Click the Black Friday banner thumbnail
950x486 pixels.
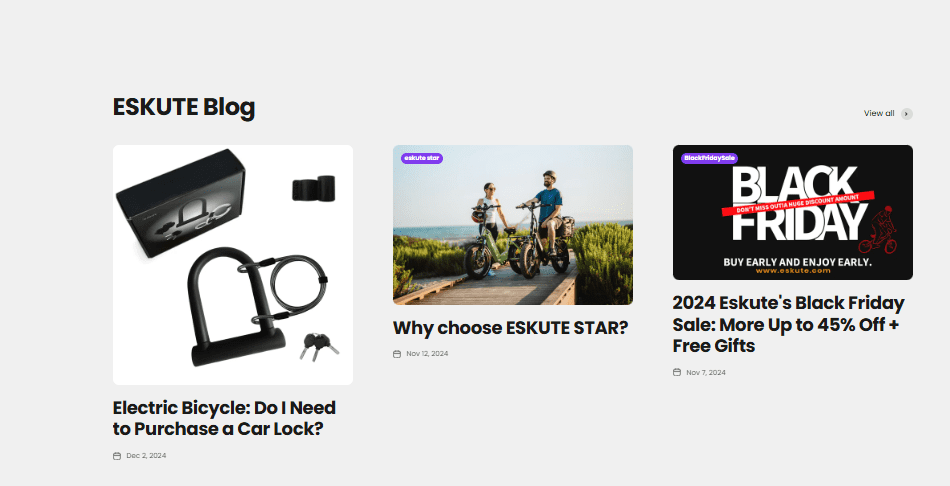[792, 212]
